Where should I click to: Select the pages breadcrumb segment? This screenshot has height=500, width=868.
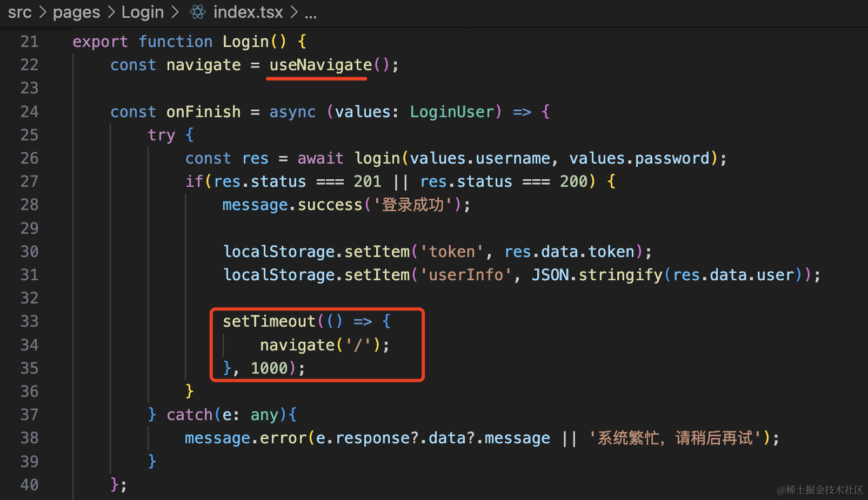pyautogui.click(x=76, y=12)
